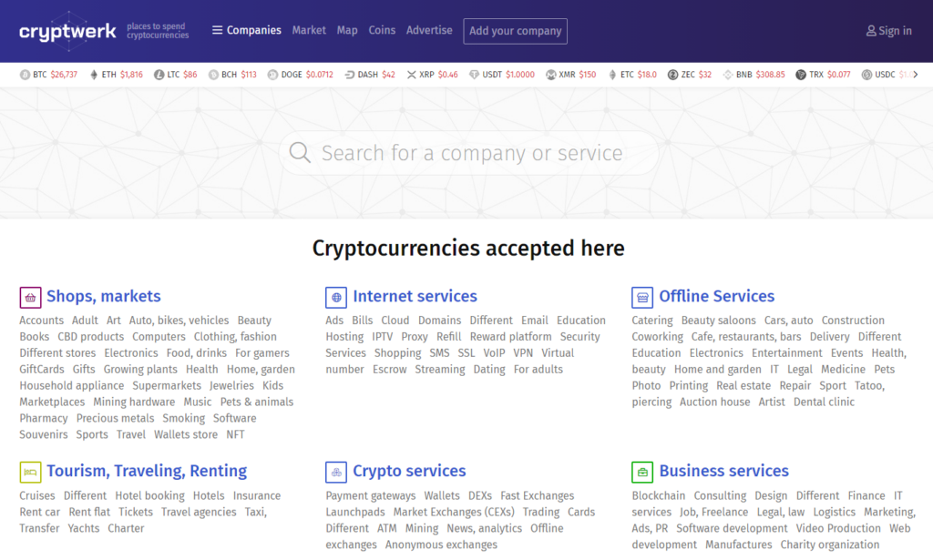Click the USDC coin icon in the ticker

pyautogui.click(x=867, y=75)
